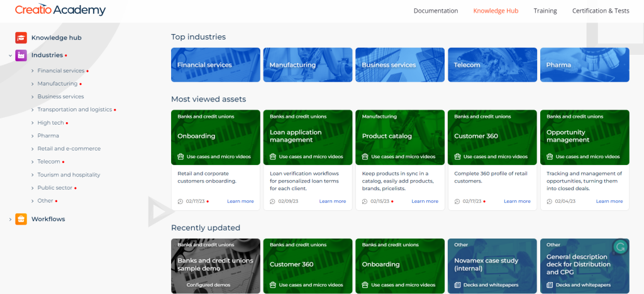
Task: Click the briefcase icon on the Loan application management card
Action: pyautogui.click(x=273, y=157)
